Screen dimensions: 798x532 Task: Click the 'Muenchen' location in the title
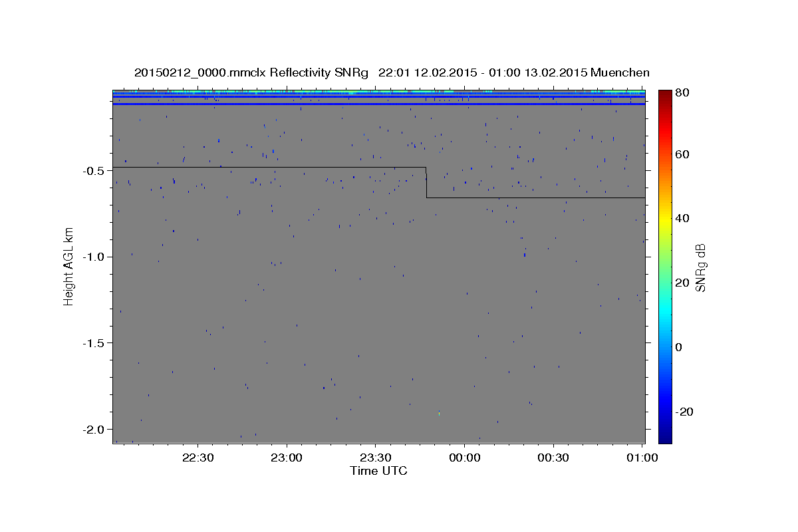point(618,72)
